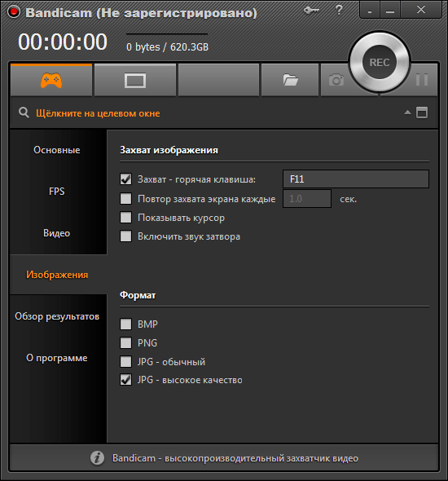Viewport: 448px width, 481px height.
Task: Select BMP format checkbox
Action: pyautogui.click(x=125, y=324)
